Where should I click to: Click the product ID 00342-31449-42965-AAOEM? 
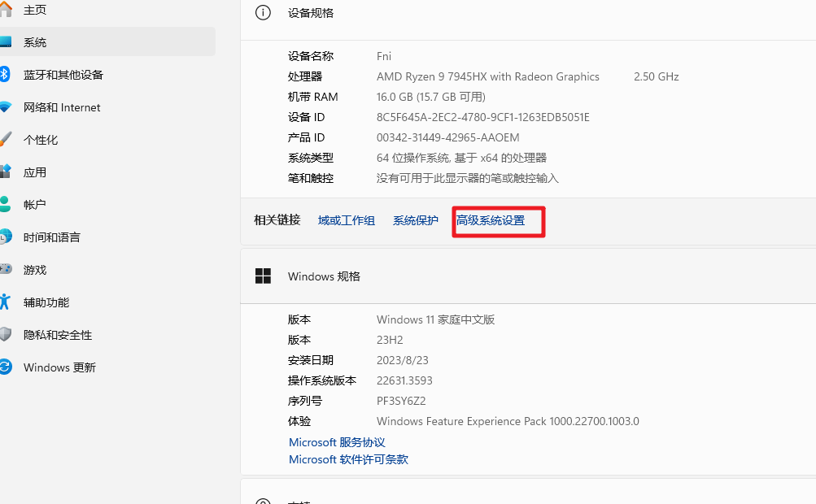tap(448, 137)
